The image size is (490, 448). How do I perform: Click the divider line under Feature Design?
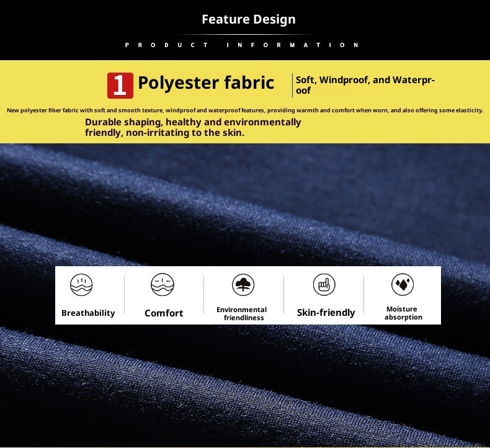click(245, 34)
